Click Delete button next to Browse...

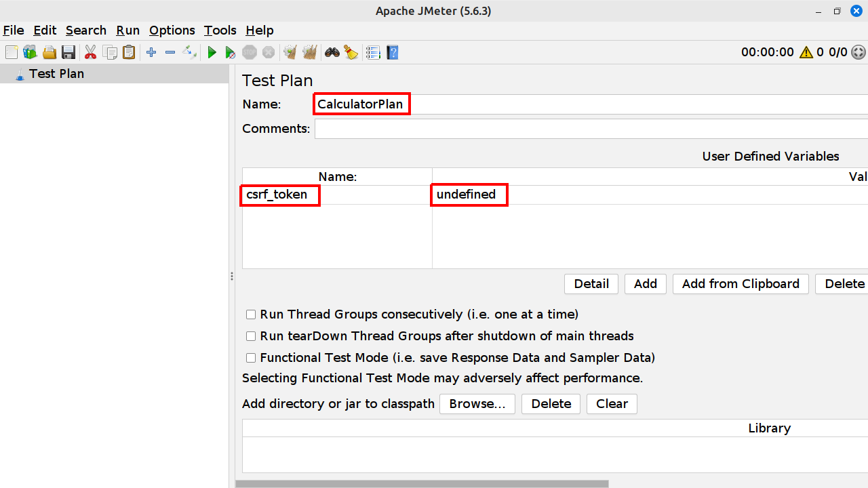coord(551,404)
